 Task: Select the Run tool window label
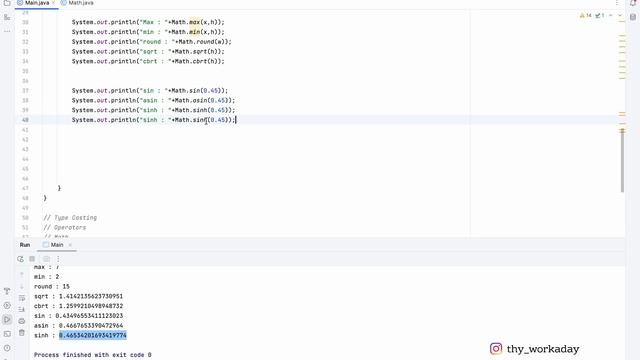[x=25, y=245]
